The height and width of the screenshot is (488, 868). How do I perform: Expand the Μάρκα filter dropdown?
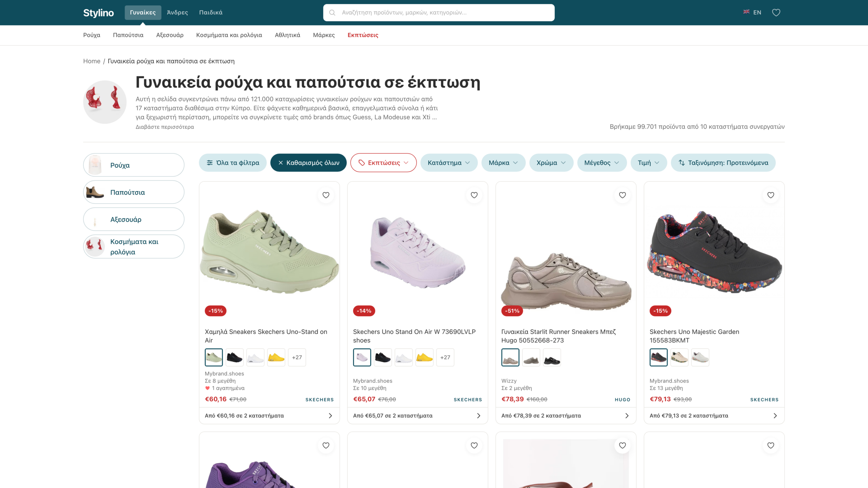(x=503, y=163)
